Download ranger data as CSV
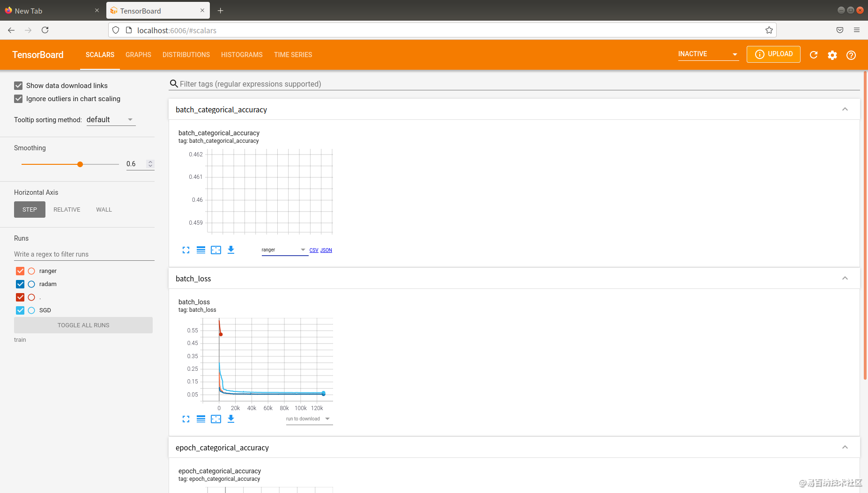 tap(314, 250)
